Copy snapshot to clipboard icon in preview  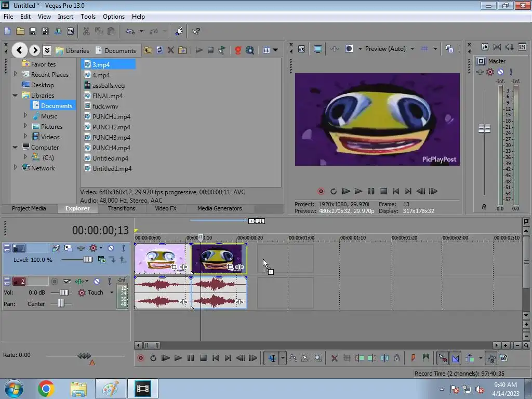click(x=449, y=49)
